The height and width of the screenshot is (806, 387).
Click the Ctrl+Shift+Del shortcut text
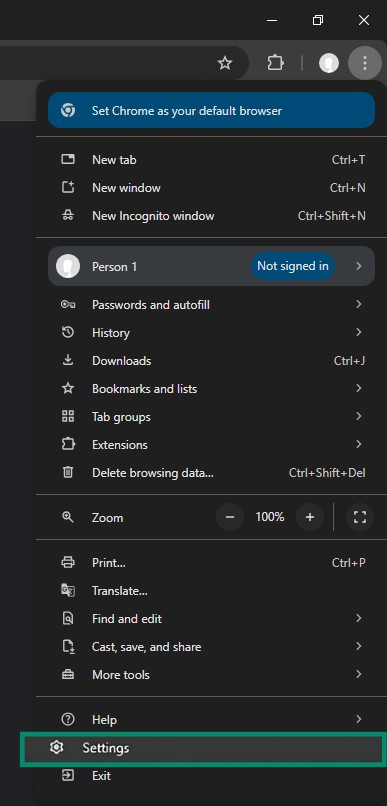(327, 472)
